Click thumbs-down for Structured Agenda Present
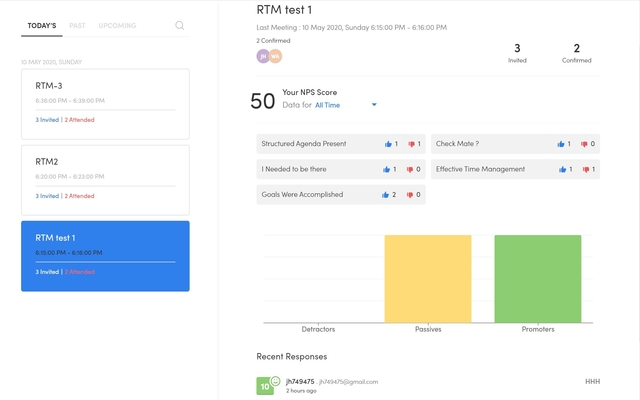 (411, 144)
